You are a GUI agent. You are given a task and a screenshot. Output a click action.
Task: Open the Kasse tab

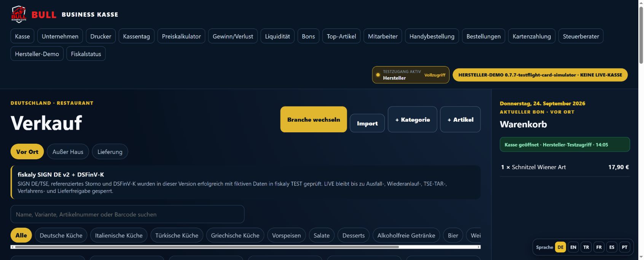coord(22,36)
